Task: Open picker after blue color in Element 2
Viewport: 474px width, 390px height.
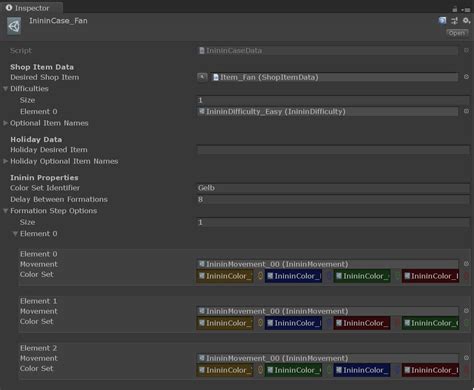Action: pos(397,370)
